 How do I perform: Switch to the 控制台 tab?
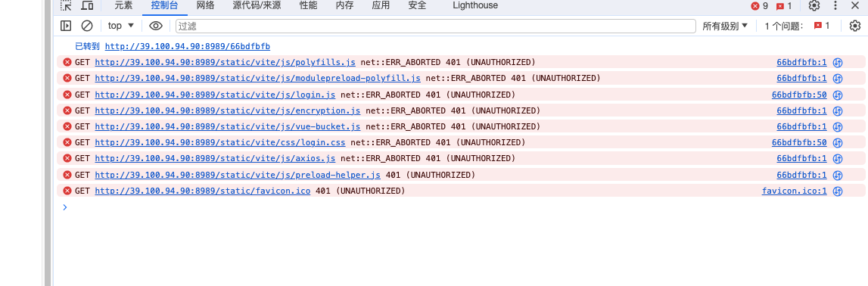pos(164,5)
